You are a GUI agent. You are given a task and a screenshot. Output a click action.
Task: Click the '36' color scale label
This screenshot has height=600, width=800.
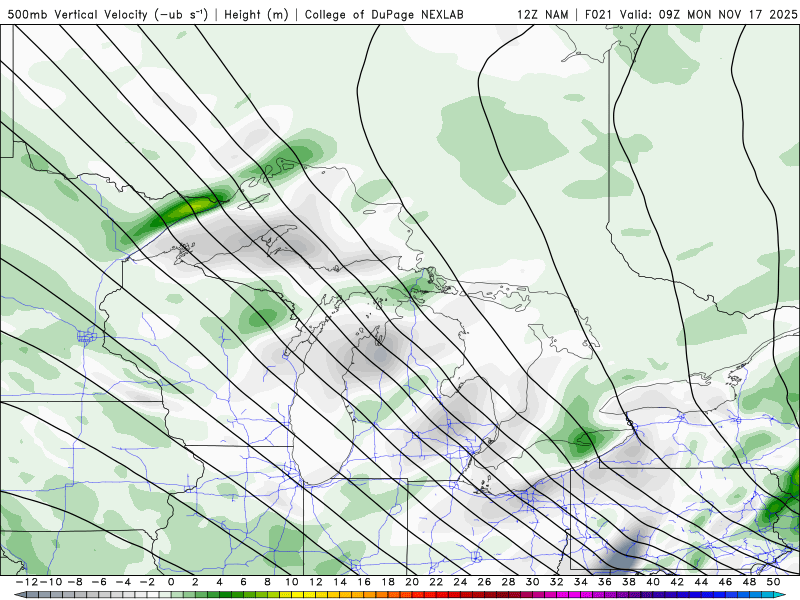pyautogui.click(x=605, y=582)
